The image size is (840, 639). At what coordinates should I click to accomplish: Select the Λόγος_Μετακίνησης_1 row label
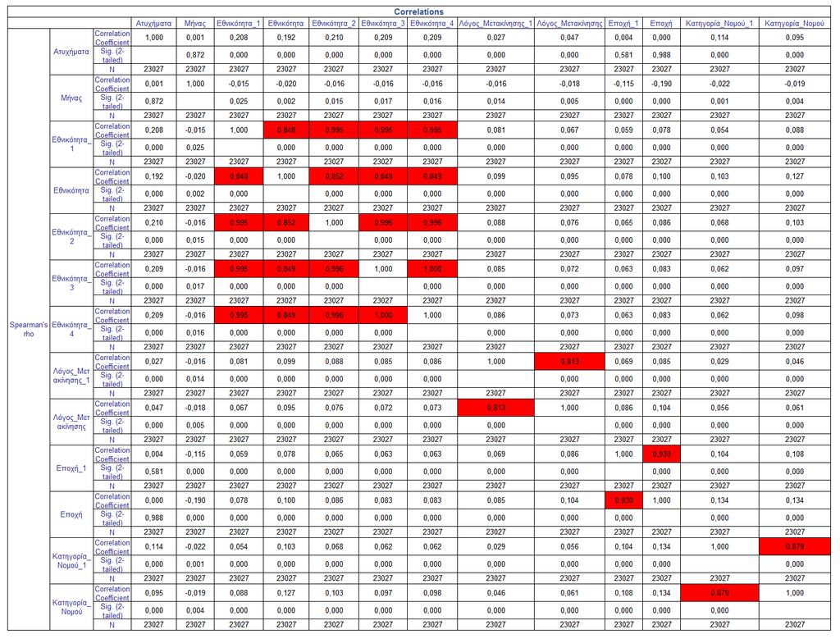[x=71, y=376]
